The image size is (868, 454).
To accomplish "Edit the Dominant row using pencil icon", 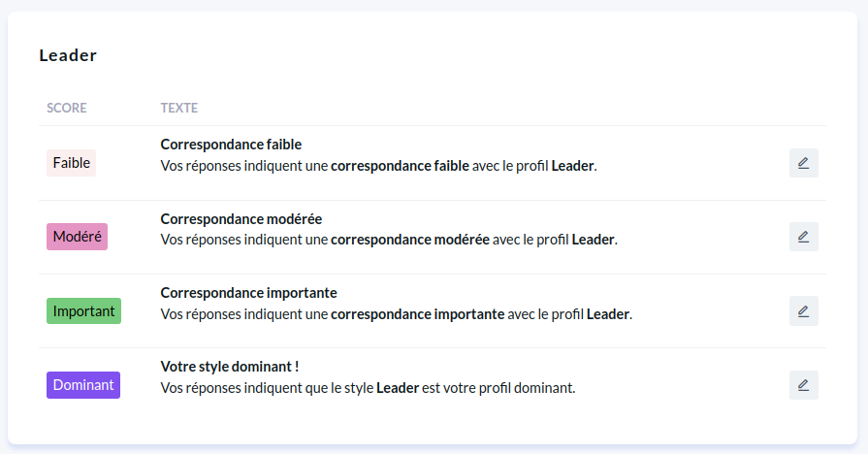I will pos(803,385).
